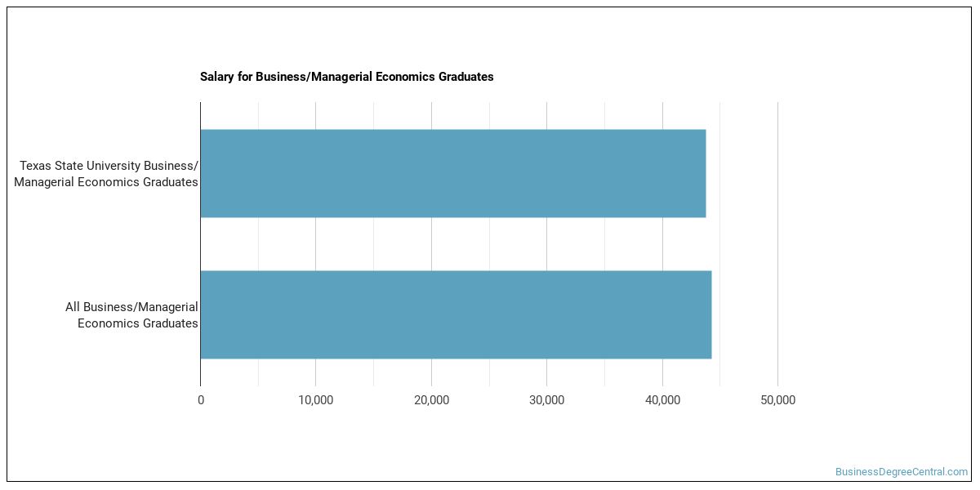Click the chart title Salary for Business/Managerial Economics Graduates
The height and width of the screenshot is (490, 980).
click(x=346, y=77)
